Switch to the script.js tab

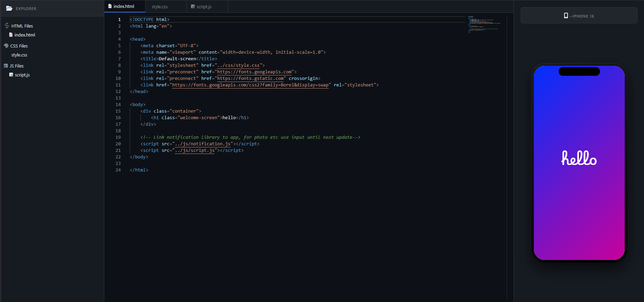coord(207,7)
